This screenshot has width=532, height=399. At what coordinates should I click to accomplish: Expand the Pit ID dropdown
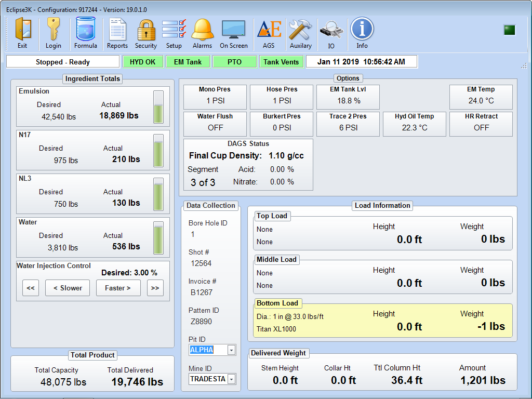tap(232, 350)
